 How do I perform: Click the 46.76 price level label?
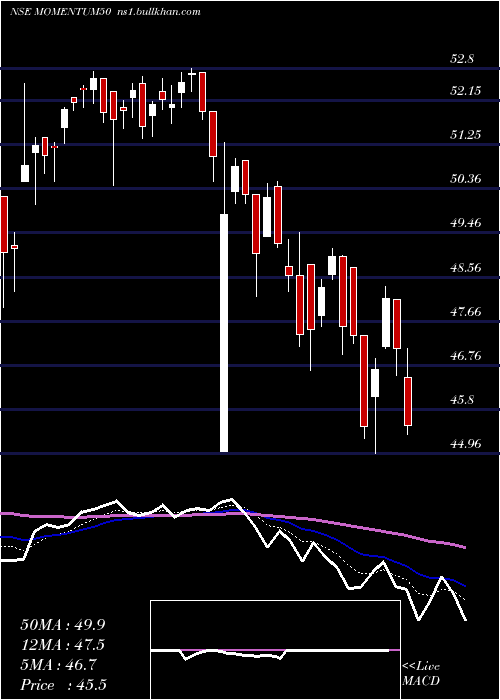point(466,356)
